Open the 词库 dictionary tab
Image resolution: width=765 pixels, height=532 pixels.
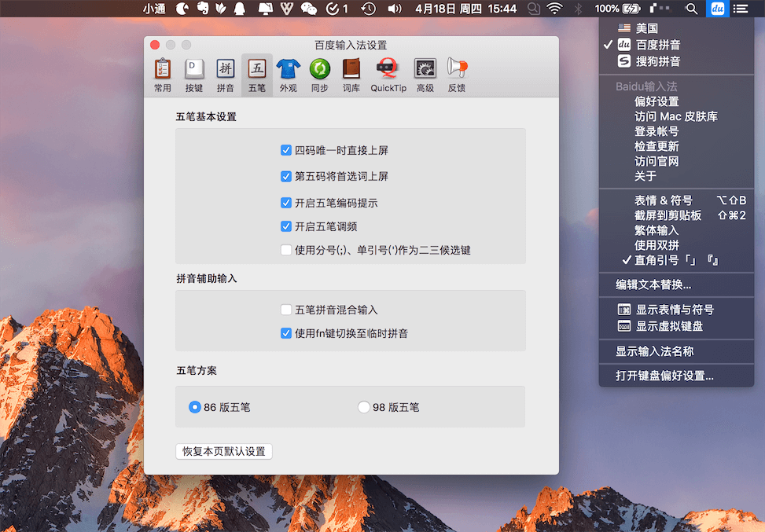click(351, 75)
